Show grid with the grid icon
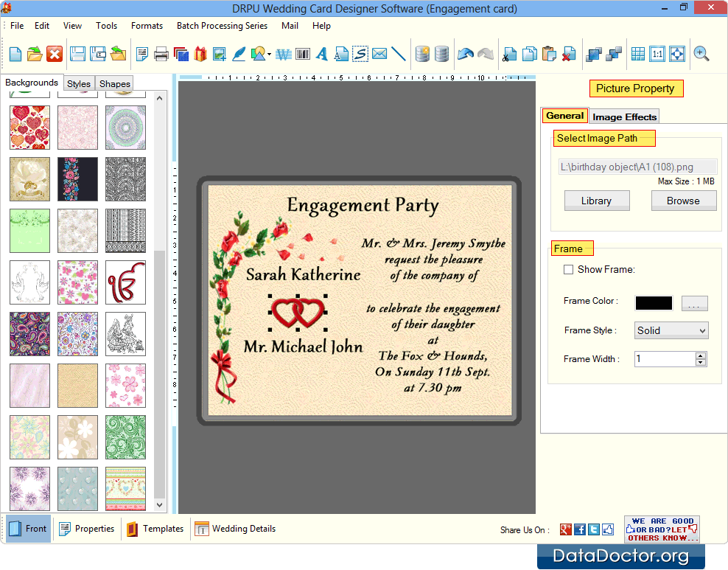This screenshot has width=728, height=570. click(638, 55)
